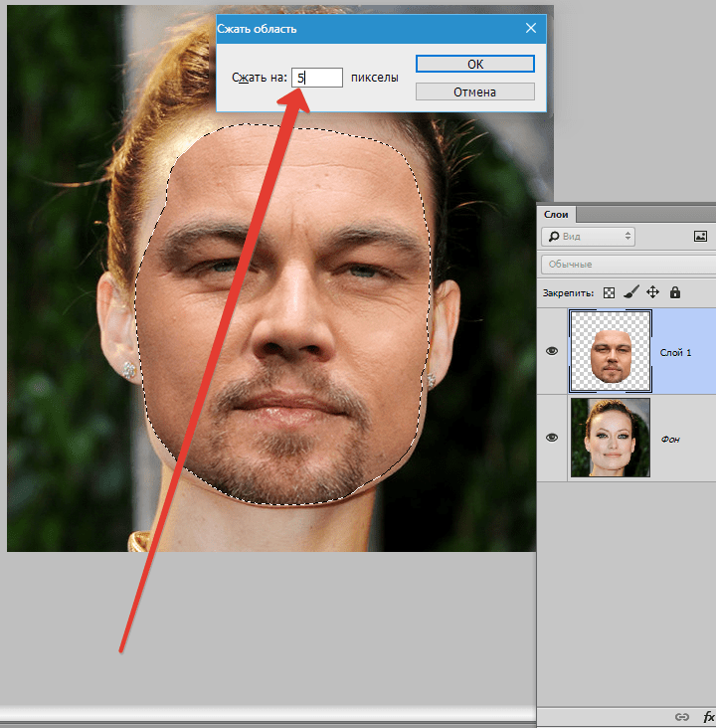Select the layer named Слой 1

(675, 352)
